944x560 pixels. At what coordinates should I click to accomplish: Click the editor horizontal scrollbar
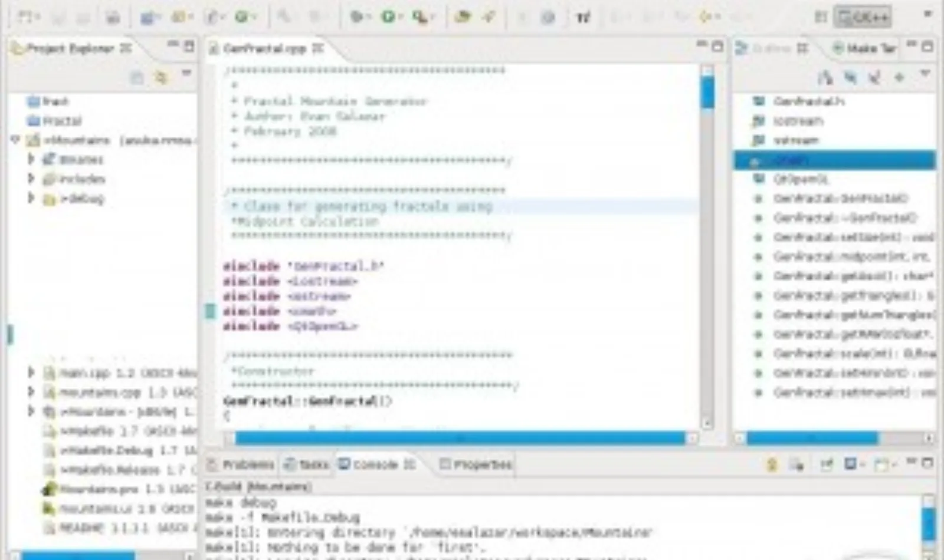tap(460, 438)
